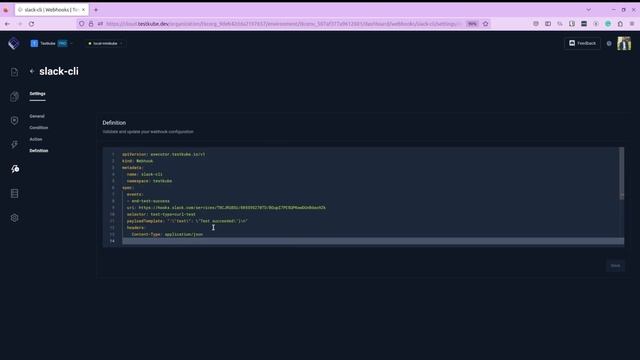Open the General settings section
Screen dimensions: 640x360
(37, 116)
